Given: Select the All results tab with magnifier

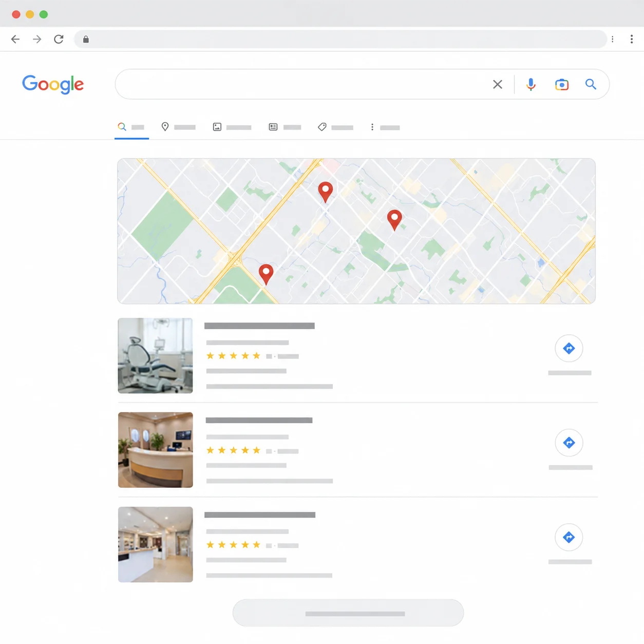Looking at the screenshot, I should click(x=131, y=127).
